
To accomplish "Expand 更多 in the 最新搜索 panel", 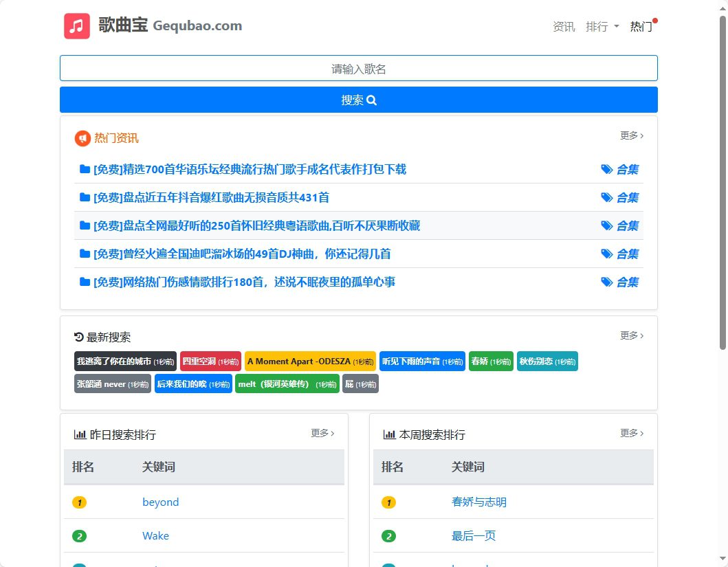I will coord(632,335).
